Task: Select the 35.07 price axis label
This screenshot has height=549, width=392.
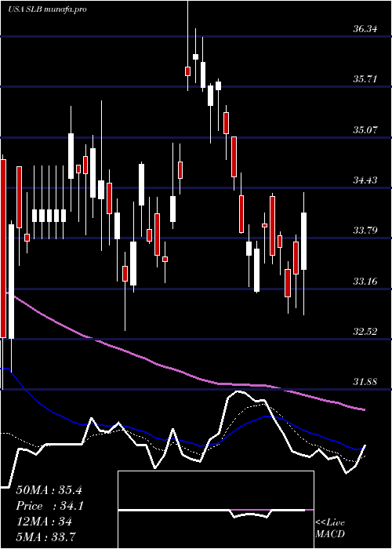Action: 365,130
